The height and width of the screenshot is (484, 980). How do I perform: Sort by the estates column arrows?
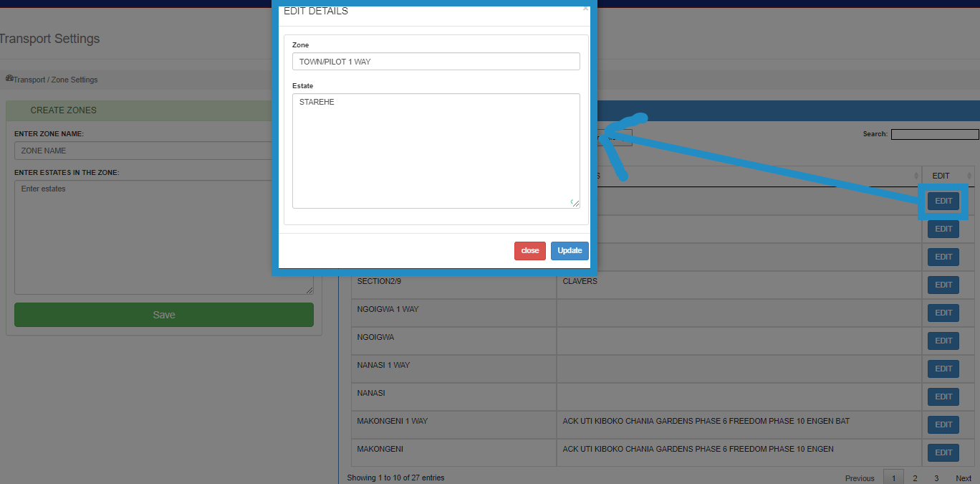(x=916, y=176)
